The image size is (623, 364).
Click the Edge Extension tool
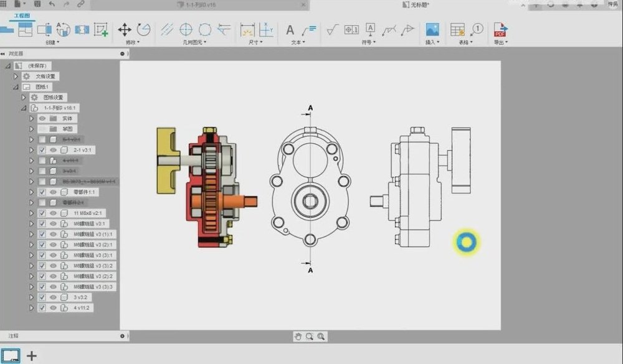click(x=224, y=29)
